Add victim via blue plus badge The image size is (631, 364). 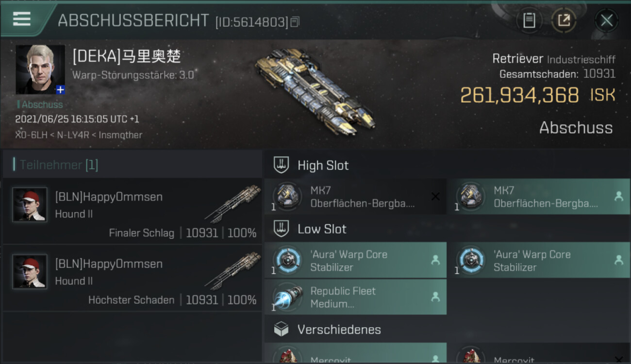coord(60,89)
